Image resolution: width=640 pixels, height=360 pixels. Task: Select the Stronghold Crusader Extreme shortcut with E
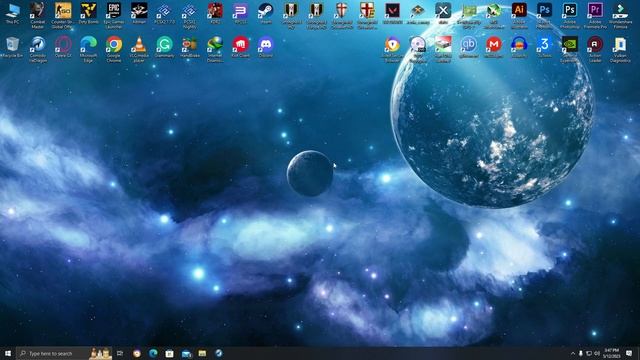[x=367, y=16]
